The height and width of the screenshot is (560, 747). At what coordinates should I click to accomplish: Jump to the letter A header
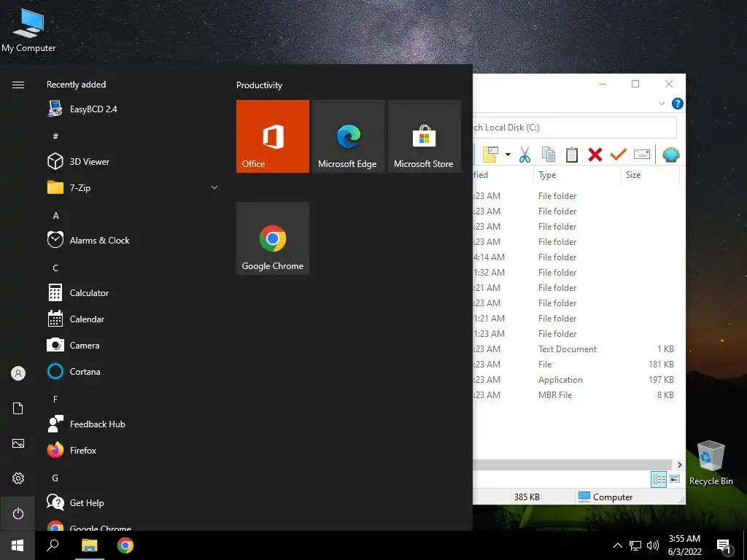[x=55, y=216]
